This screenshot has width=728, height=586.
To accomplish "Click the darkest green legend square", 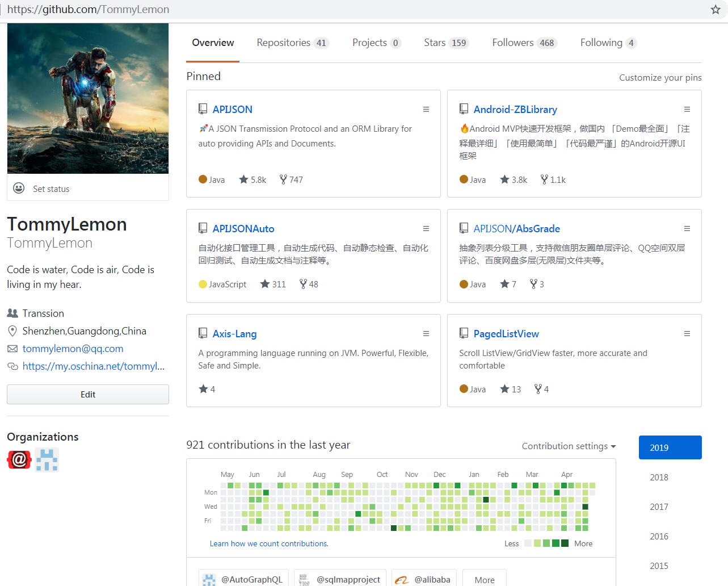I will [x=565, y=543].
